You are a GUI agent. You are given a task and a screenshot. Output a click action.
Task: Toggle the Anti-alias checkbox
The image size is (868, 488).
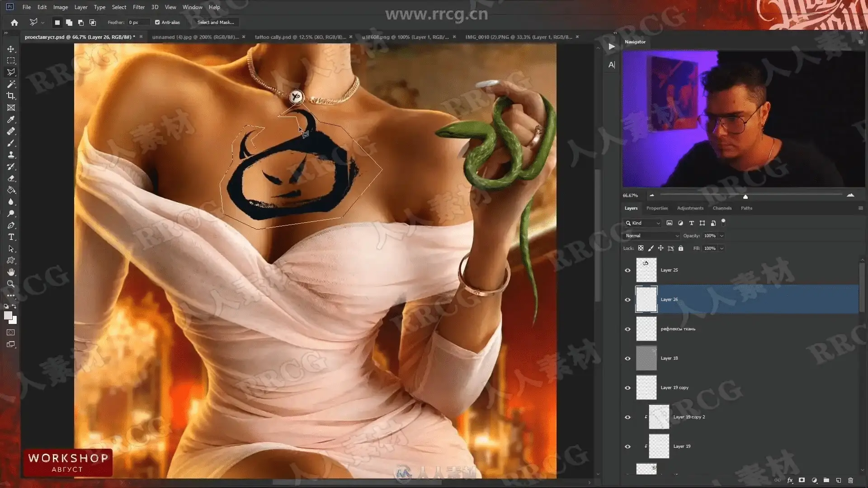(157, 22)
